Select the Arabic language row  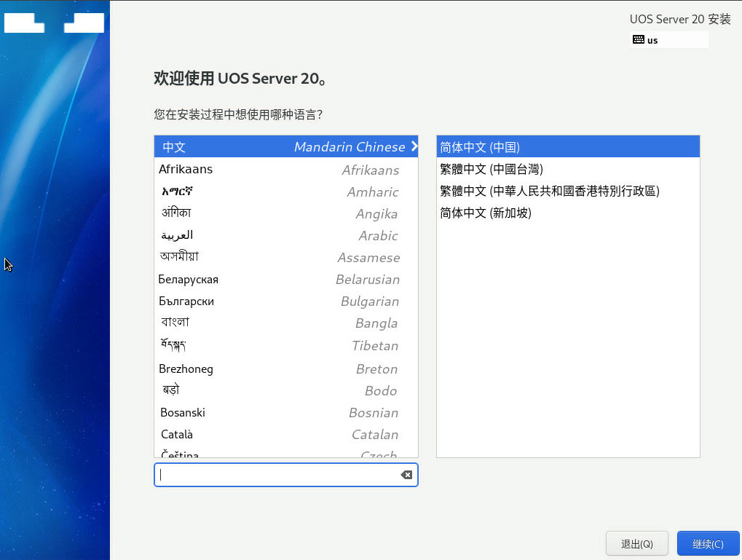286,235
